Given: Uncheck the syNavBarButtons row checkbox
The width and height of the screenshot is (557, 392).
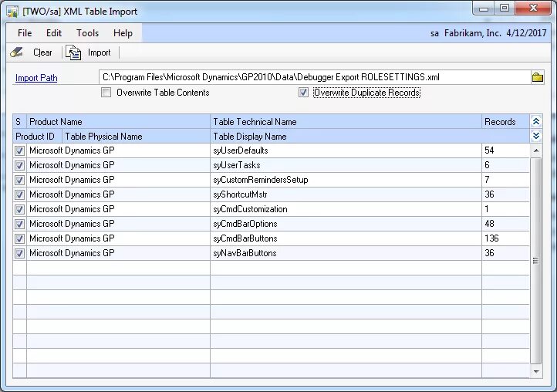Looking at the screenshot, I should [x=19, y=253].
